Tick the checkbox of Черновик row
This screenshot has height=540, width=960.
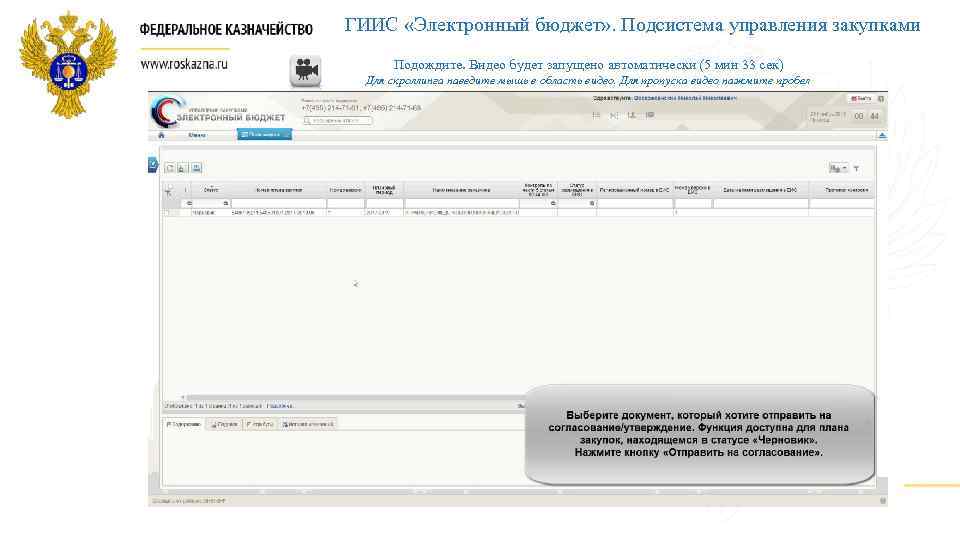[167, 212]
